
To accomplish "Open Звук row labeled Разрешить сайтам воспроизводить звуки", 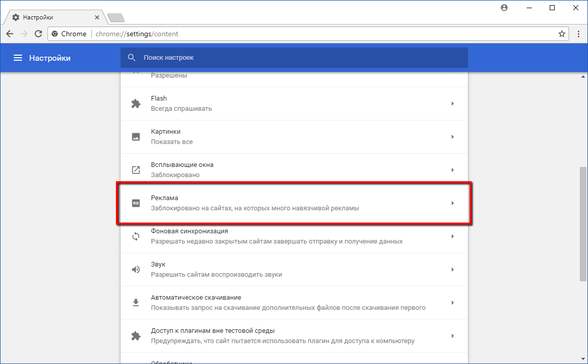I will [x=294, y=270].
